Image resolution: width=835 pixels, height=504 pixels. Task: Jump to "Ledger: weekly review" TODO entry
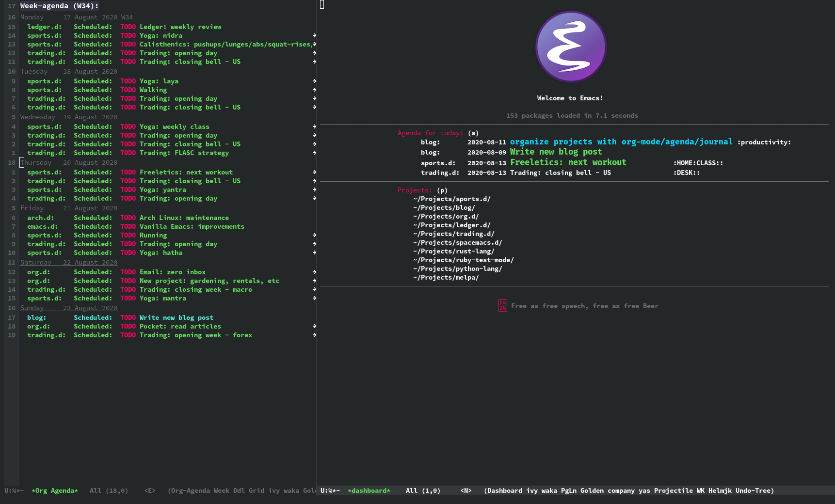[x=180, y=27]
